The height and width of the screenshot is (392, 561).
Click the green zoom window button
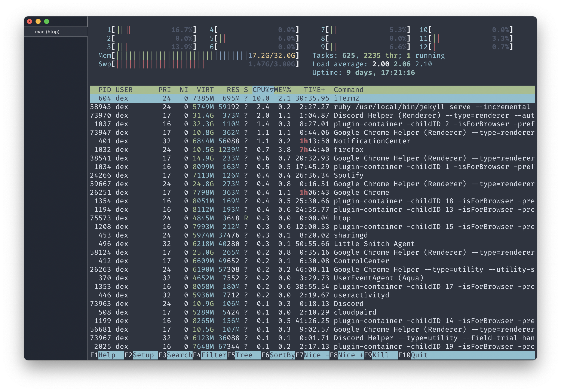[x=47, y=22]
